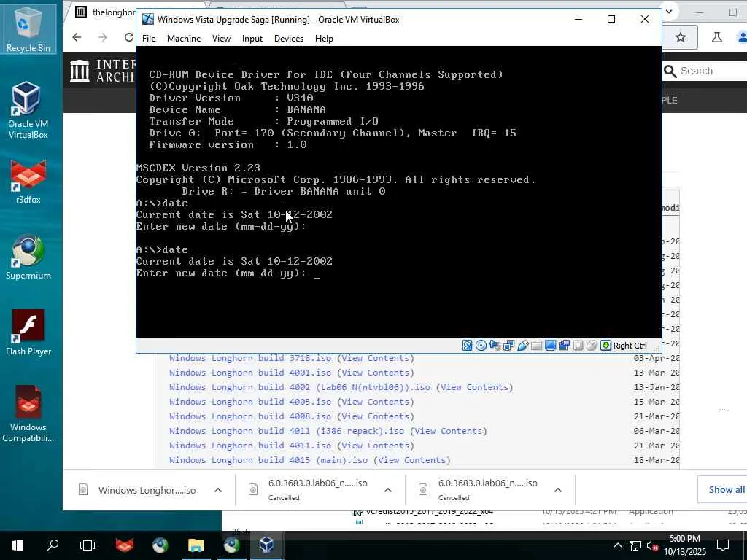Open Windows Longhorn build 4005.iso link
This screenshot has height=560, width=747.
(250, 402)
